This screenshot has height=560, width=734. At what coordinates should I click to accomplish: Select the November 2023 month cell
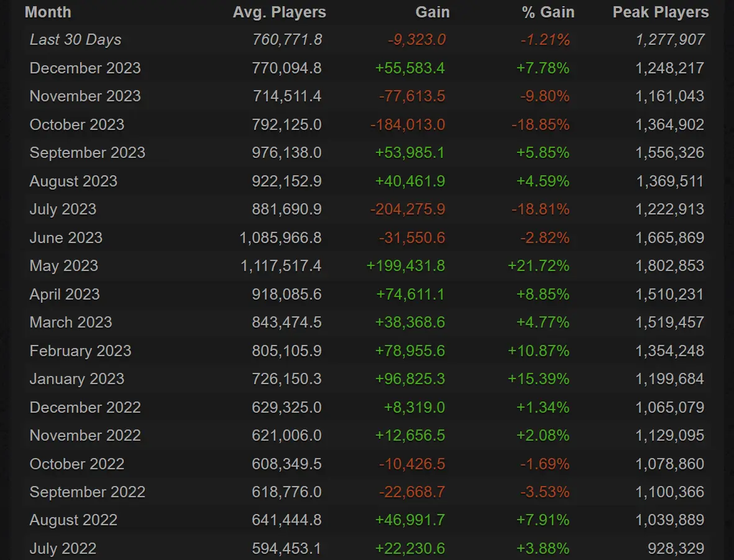pyautogui.click(x=85, y=96)
